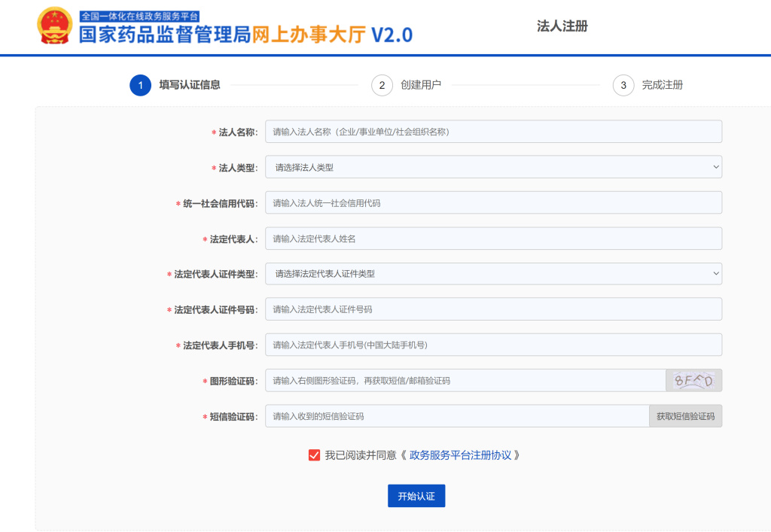
Task: Click step 3 circle 完成注册
Action: [x=623, y=85]
